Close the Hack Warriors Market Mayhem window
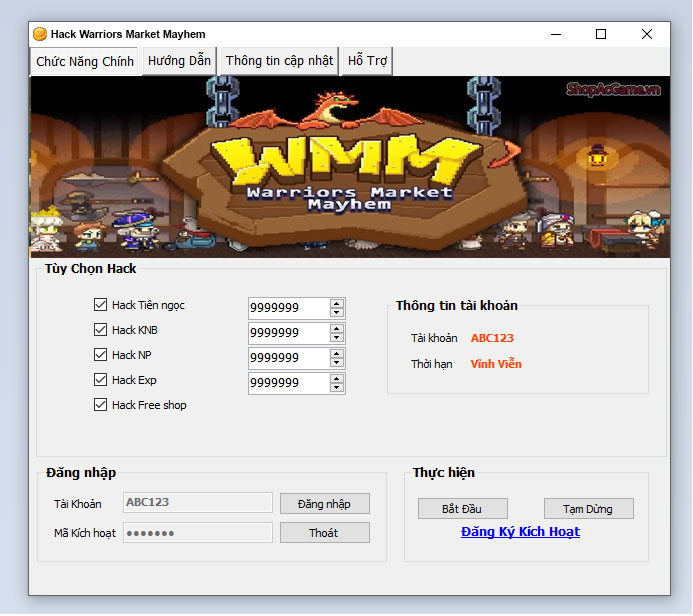This screenshot has width=693, height=616. point(647,34)
